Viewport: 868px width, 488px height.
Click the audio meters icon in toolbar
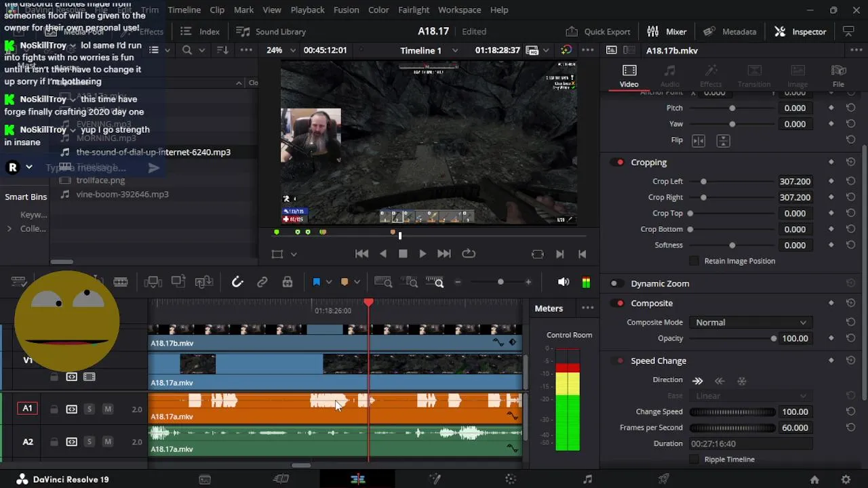point(586,282)
